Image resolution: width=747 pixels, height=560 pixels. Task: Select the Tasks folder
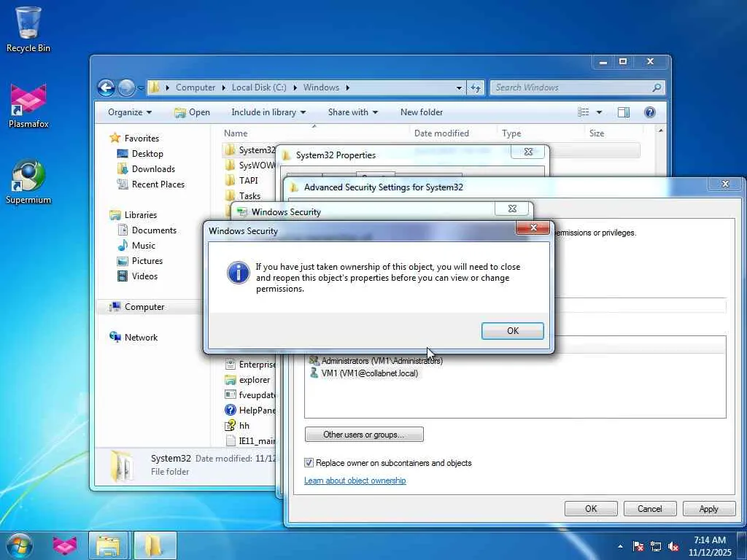coord(249,195)
